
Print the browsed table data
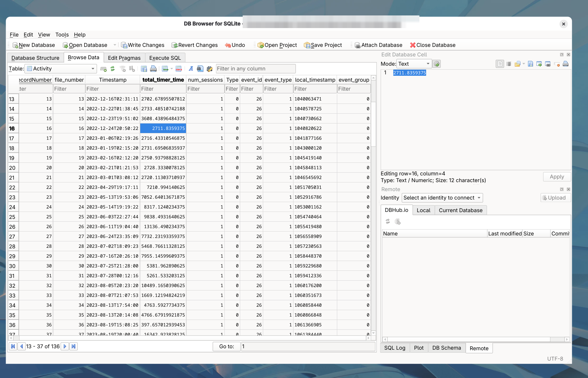pos(153,68)
